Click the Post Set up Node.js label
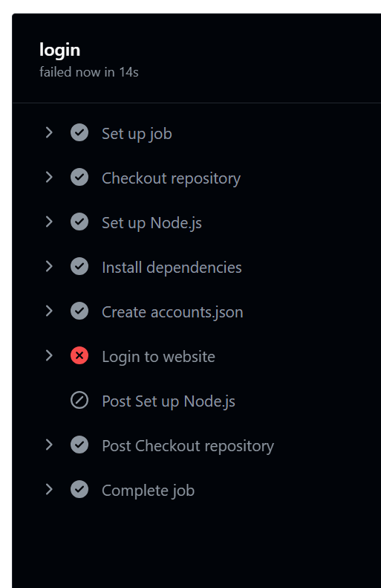 [x=169, y=401]
